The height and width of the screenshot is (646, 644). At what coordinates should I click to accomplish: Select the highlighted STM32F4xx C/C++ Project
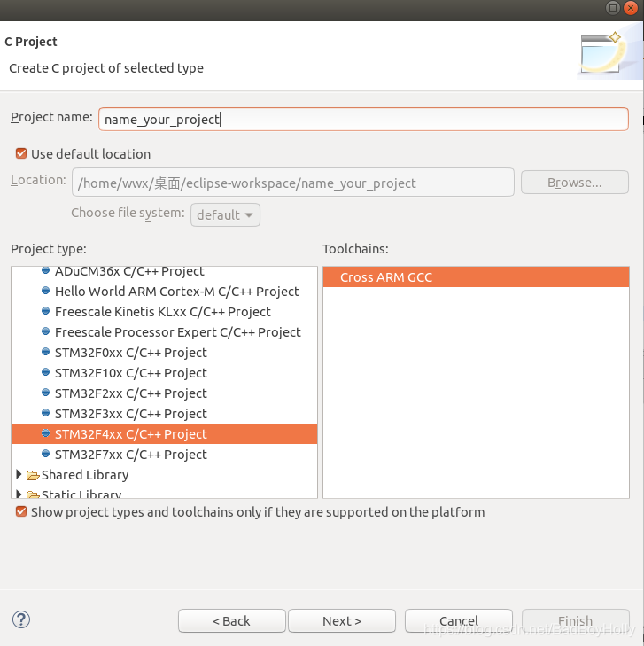click(x=164, y=434)
